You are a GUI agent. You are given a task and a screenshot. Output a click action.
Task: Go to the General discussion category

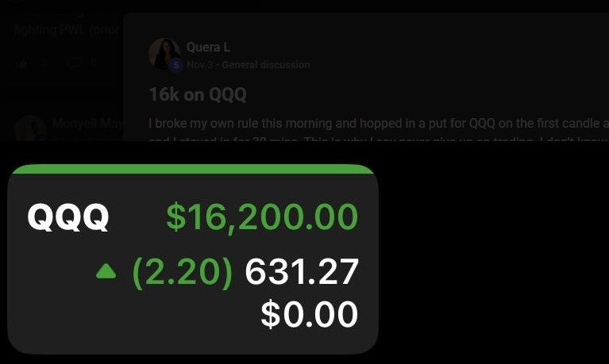265,65
